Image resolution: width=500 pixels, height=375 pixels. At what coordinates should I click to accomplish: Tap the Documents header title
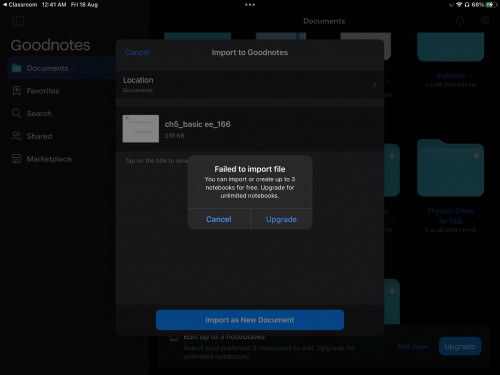[324, 21]
